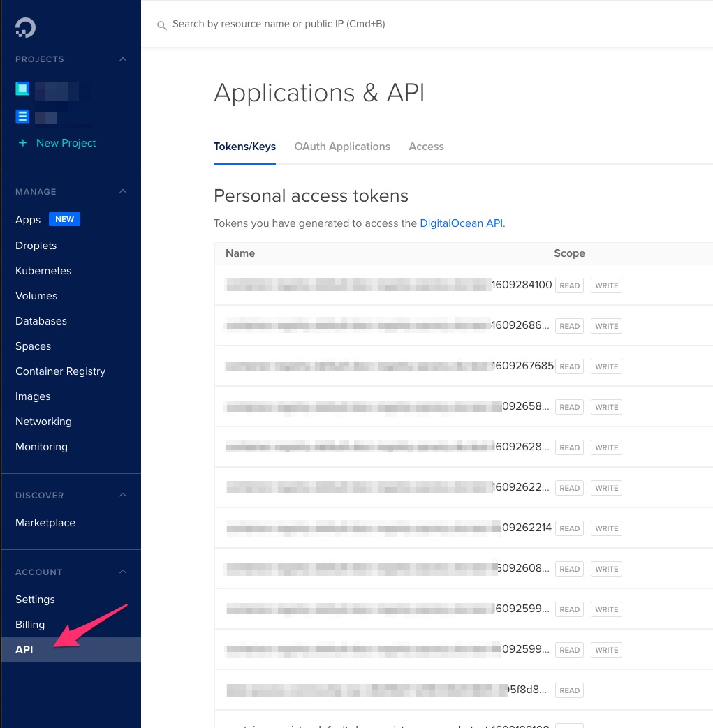The height and width of the screenshot is (728, 713).
Task: Click the DigitalOcean logo icon
Action: (25, 27)
